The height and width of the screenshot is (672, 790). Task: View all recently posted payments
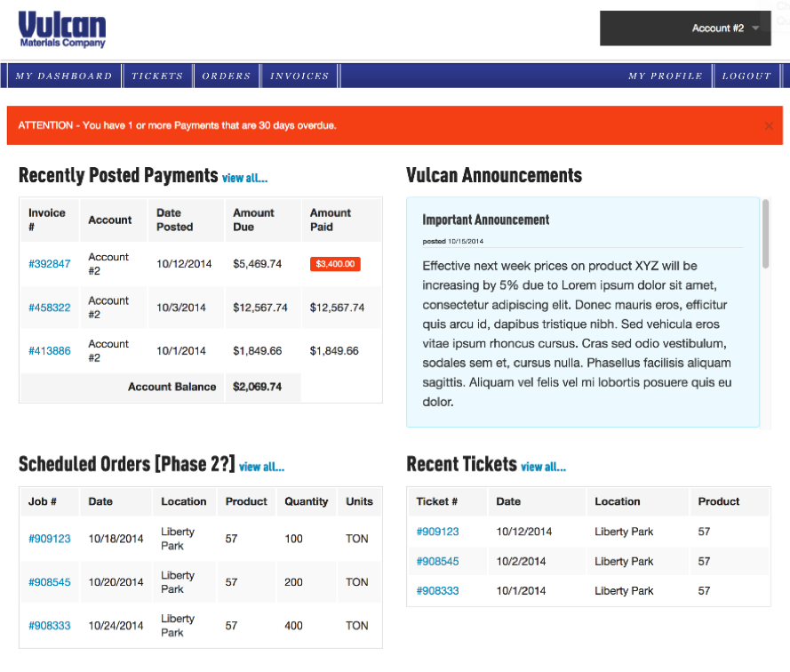click(244, 178)
